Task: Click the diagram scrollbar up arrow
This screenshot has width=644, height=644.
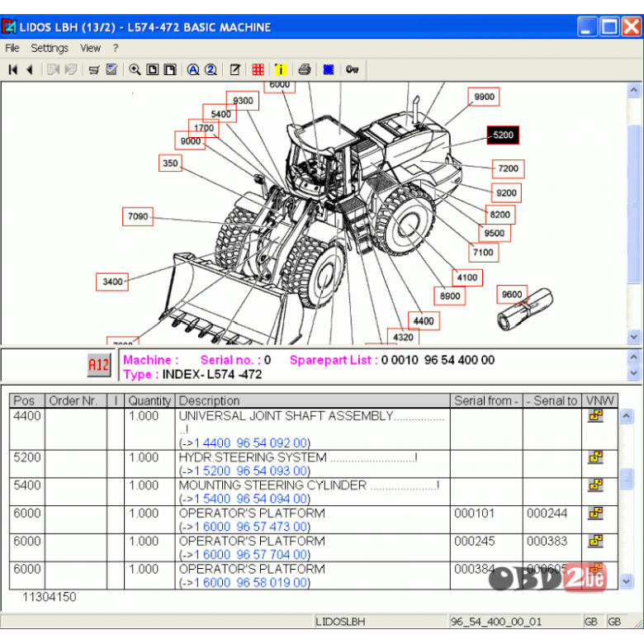Action: (x=634, y=90)
